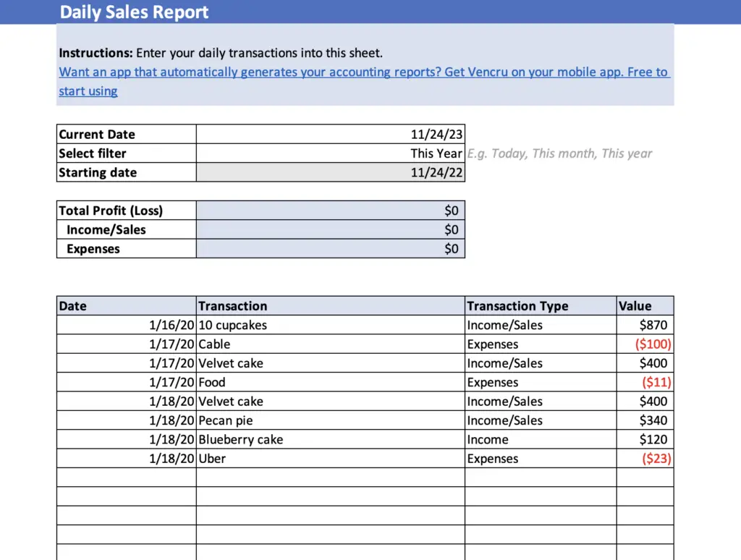
Task: Select the Current Date value cell
Action: [330, 135]
